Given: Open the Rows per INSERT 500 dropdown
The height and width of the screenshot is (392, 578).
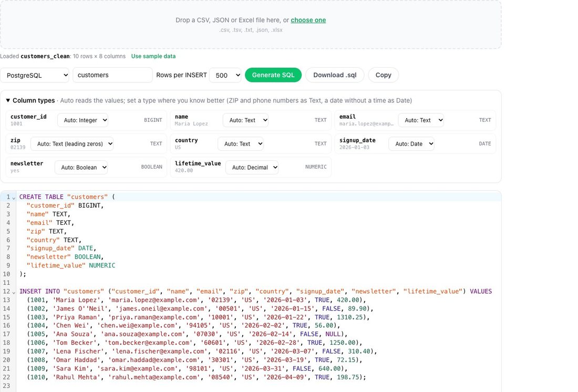Looking at the screenshot, I should [225, 75].
